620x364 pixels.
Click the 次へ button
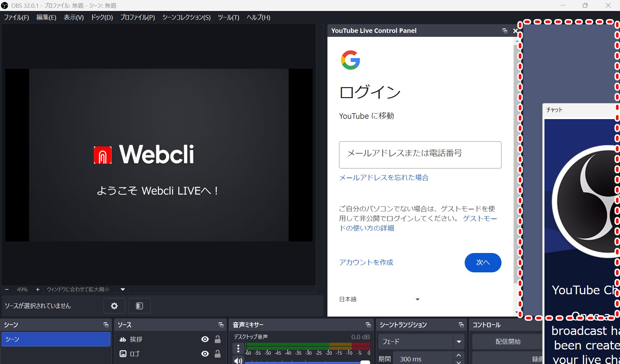click(483, 263)
